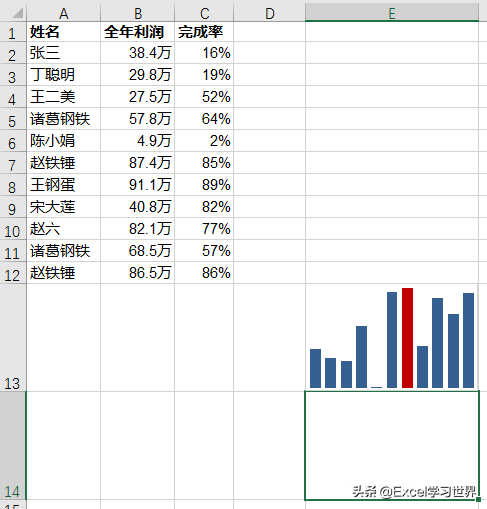The height and width of the screenshot is (509, 487).
Task: Click the header cell 完成率
Action: point(204,32)
